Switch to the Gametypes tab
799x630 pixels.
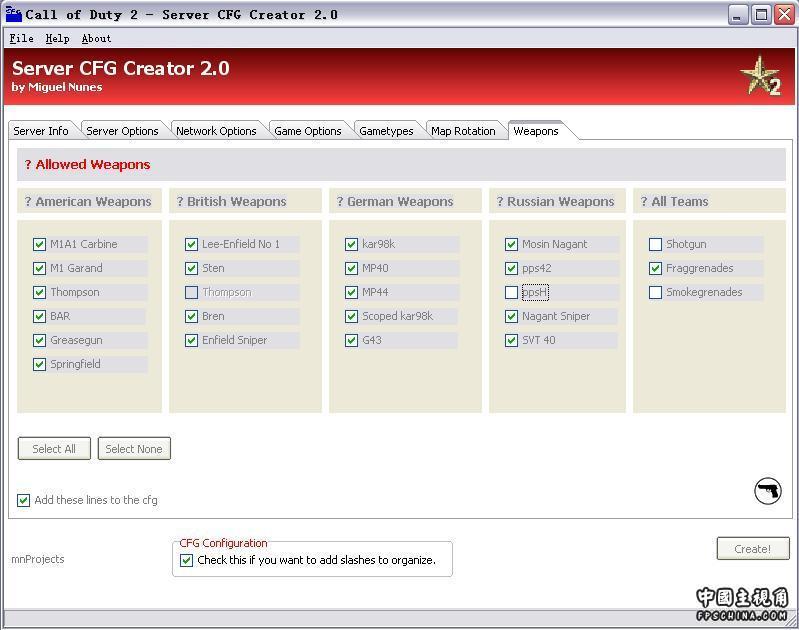point(386,131)
